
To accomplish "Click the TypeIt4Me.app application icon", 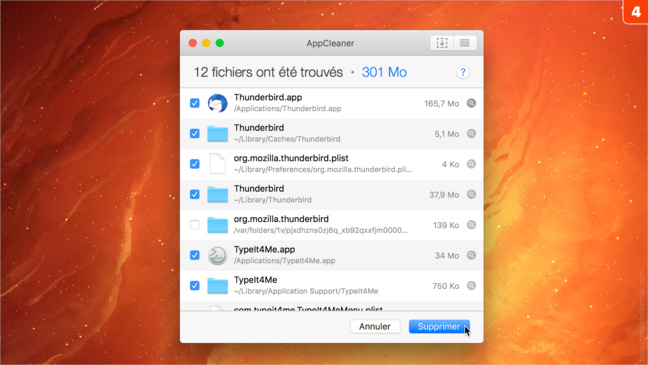I will (217, 255).
